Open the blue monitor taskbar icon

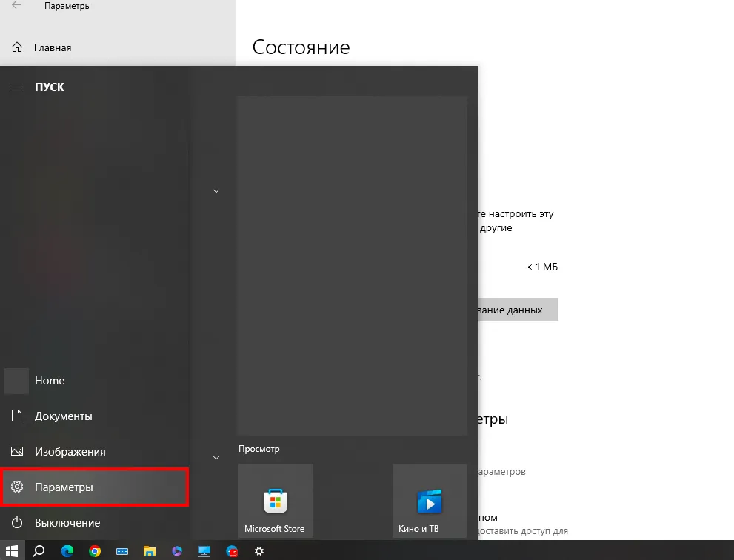point(204,551)
